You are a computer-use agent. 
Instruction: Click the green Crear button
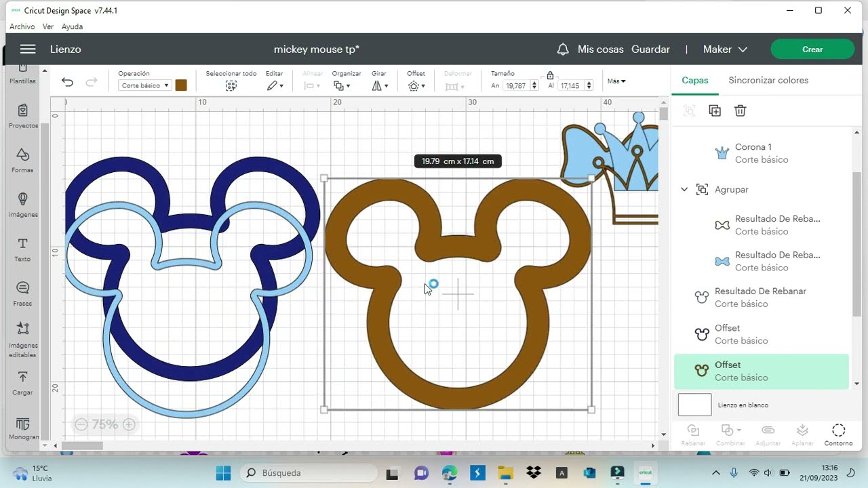[x=812, y=49]
